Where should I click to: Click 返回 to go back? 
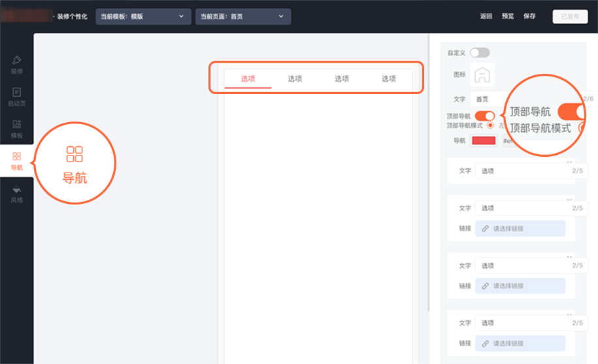click(x=486, y=16)
